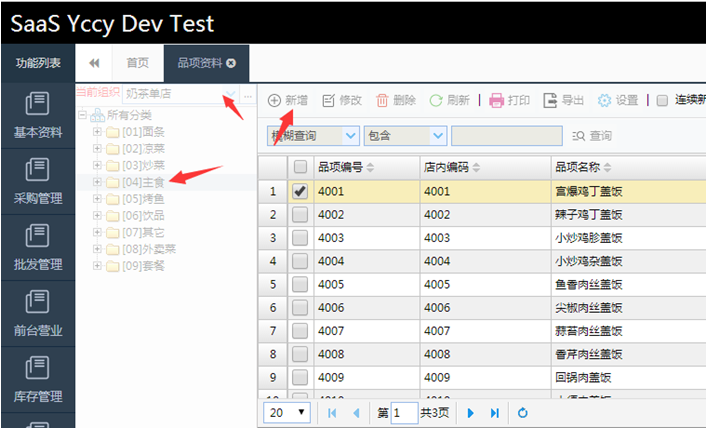Switch to the 首页 tab
The height and width of the screenshot is (432, 709).
click(x=137, y=63)
